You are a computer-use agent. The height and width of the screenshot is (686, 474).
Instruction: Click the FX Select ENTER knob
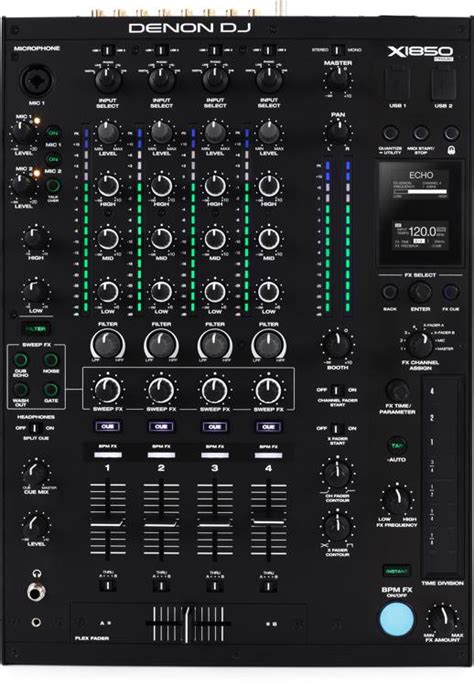[420, 292]
